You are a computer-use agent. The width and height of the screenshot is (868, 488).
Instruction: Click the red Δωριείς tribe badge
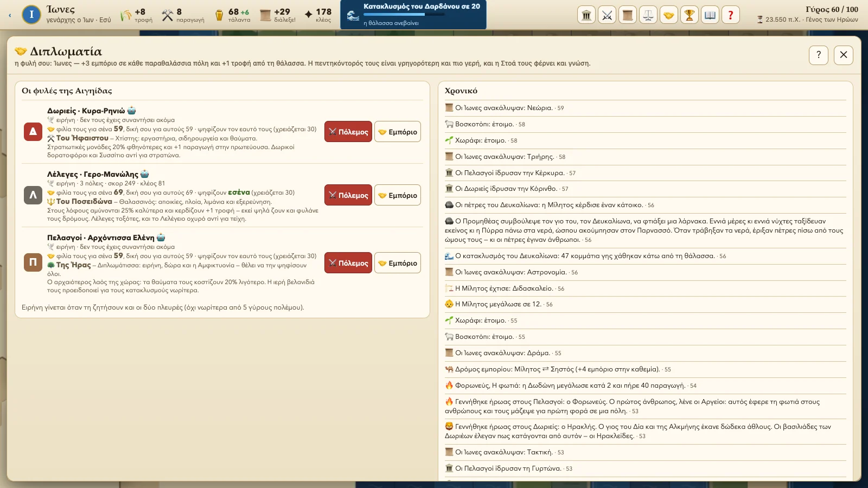click(x=33, y=132)
